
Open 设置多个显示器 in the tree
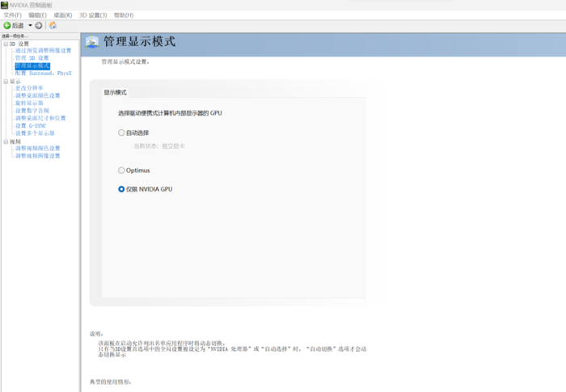[35, 133]
